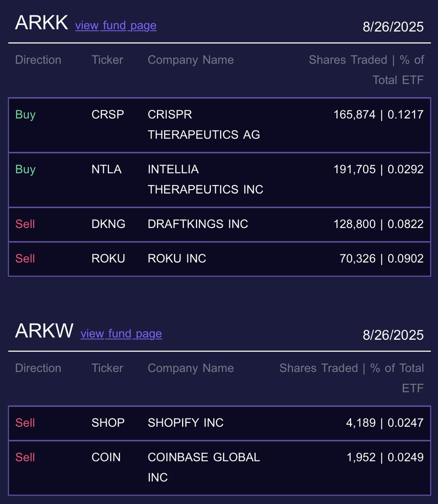Open the ARKK view fund page link
The image size is (438, 504).
click(116, 25)
